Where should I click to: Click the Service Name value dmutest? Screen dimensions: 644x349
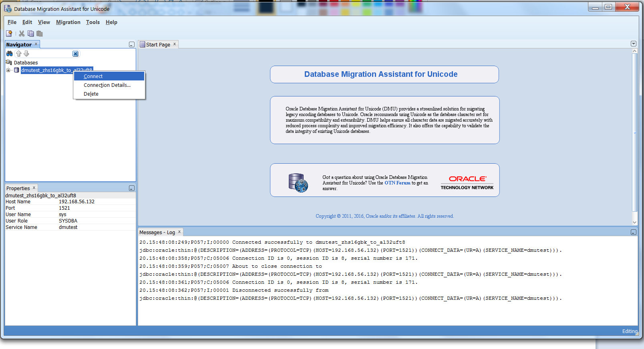pos(68,227)
